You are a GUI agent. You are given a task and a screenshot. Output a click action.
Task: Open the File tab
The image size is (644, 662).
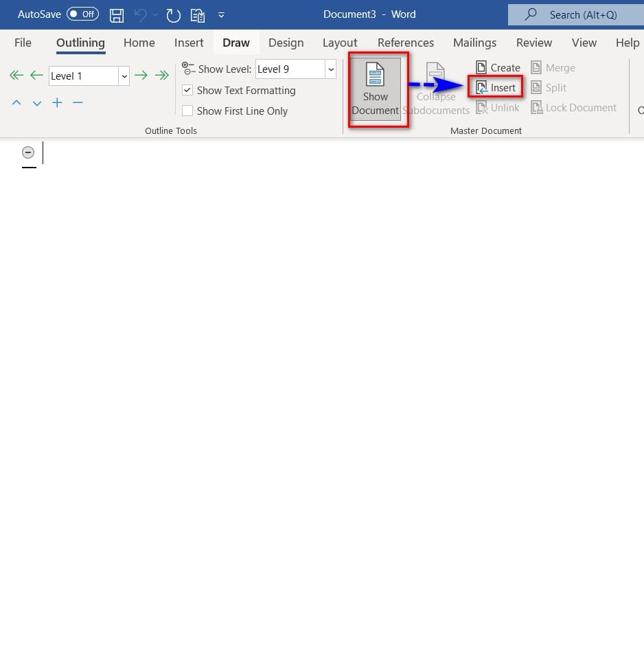pos(23,43)
